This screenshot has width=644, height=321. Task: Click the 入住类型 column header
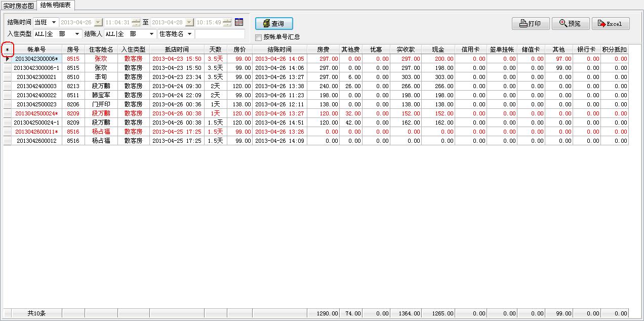click(134, 49)
